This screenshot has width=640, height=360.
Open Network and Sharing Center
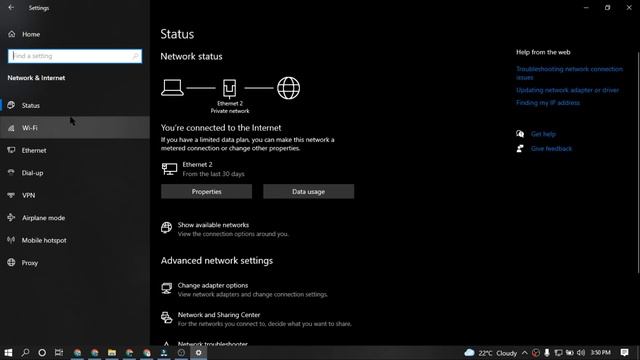click(x=219, y=315)
